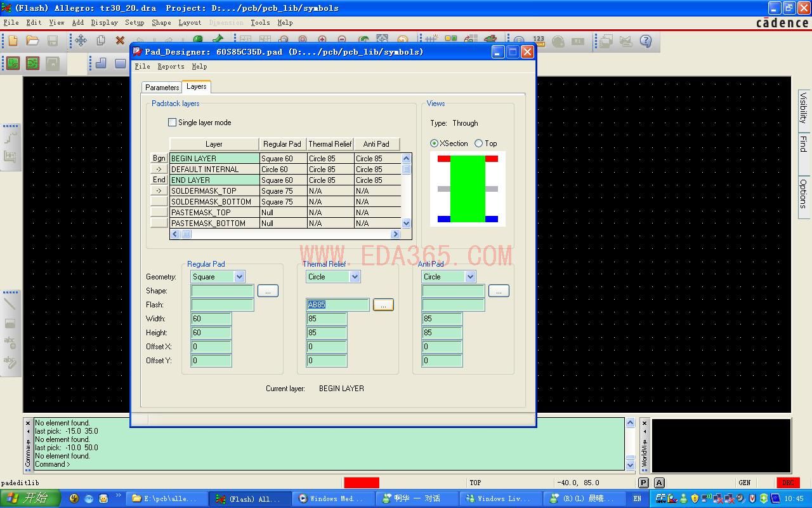The height and width of the screenshot is (508, 812).
Task: Switch to the Parameters tab
Action: (162, 88)
